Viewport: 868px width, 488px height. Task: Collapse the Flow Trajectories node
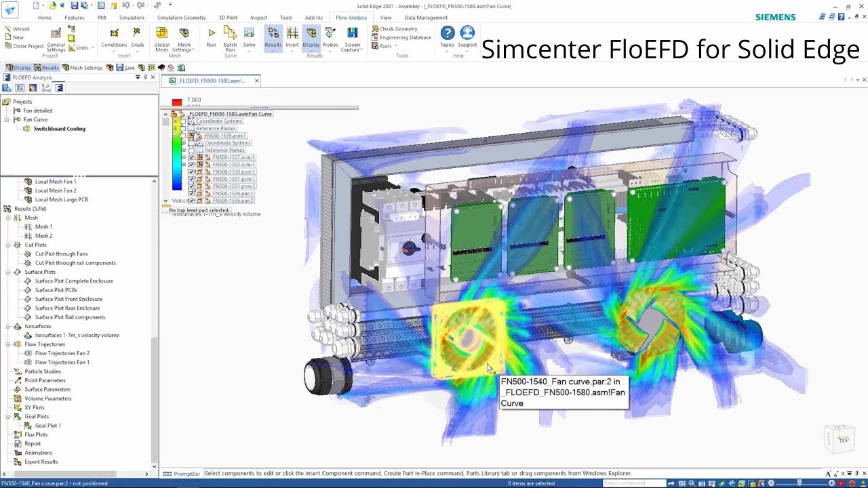[x=7, y=344]
